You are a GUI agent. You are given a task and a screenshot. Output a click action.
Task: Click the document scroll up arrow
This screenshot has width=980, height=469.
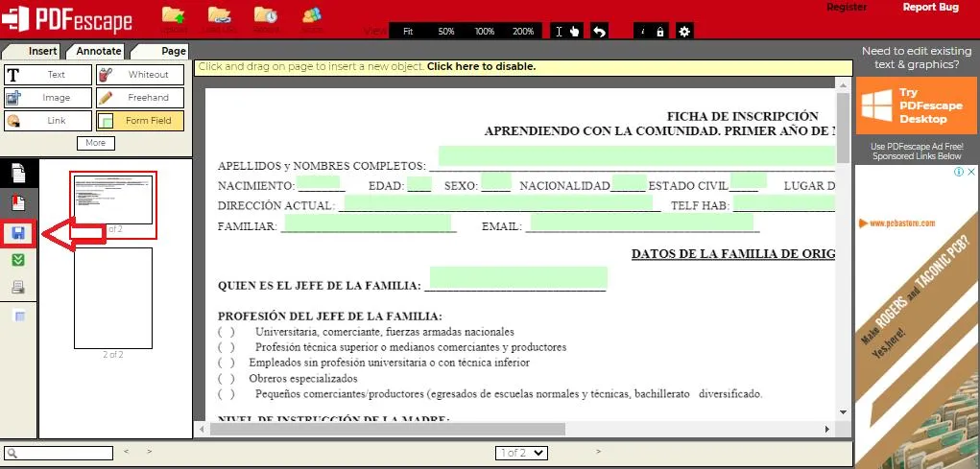pyautogui.click(x=843, y=84)
